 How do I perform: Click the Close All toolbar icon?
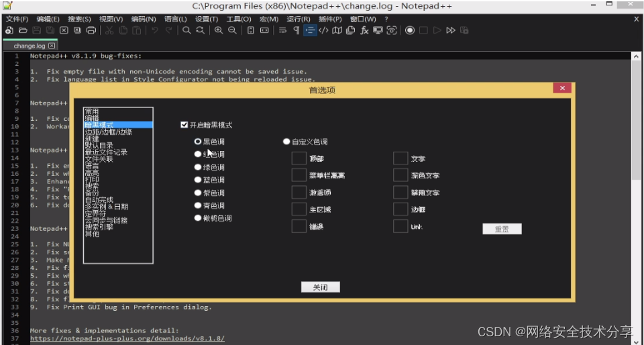point(77,30)
